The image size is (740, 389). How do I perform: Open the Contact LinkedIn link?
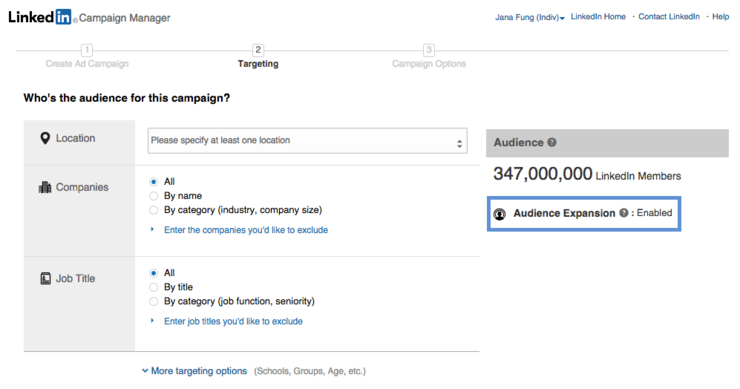click(669, 17)
